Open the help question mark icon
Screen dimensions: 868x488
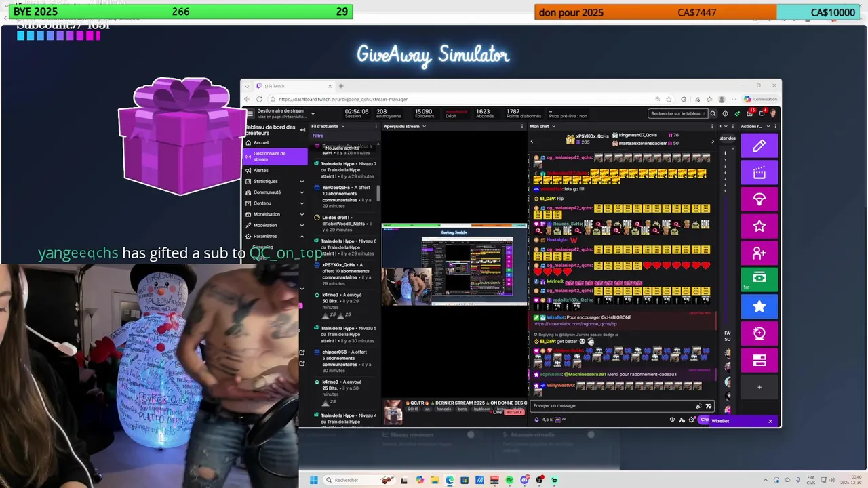(x=725, y=113)
